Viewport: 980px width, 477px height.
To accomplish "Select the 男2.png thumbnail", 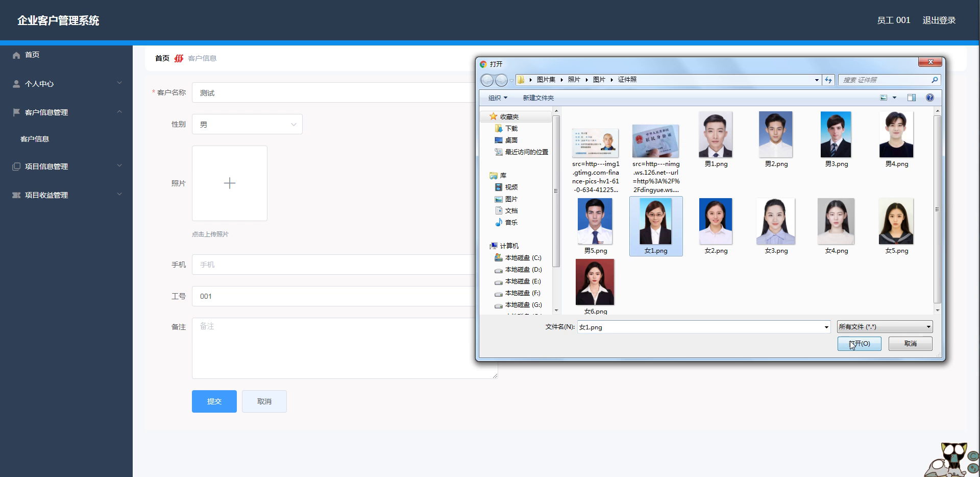I will pos(776,134).
